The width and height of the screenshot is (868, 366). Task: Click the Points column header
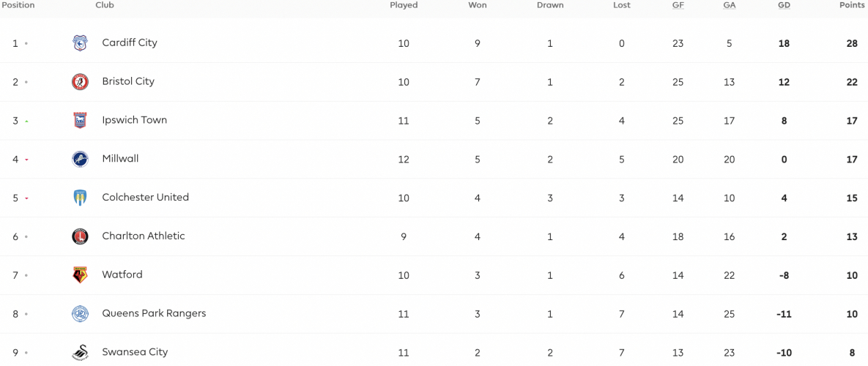(x=851, y=5)
